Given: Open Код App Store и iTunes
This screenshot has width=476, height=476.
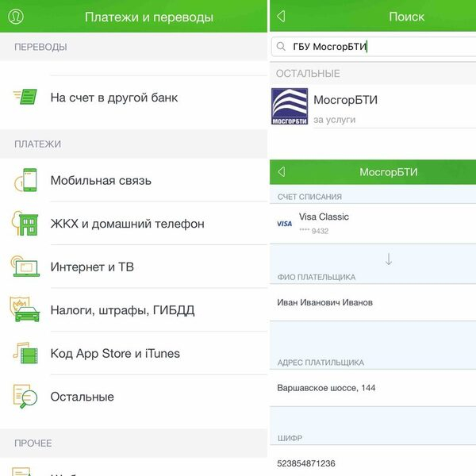Looking at the screenshot, I should tap(133, 353).
